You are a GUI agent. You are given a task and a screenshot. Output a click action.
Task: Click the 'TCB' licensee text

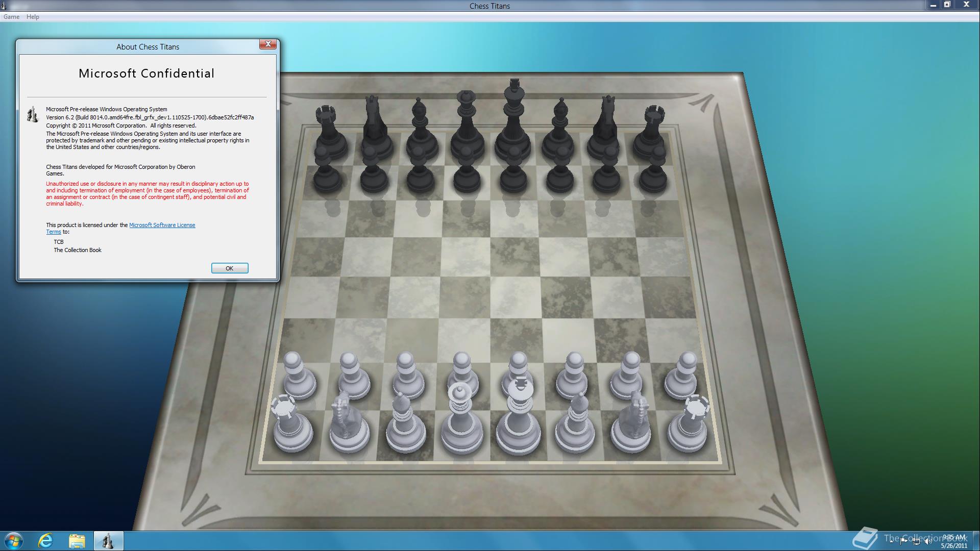tap(59, 242)
